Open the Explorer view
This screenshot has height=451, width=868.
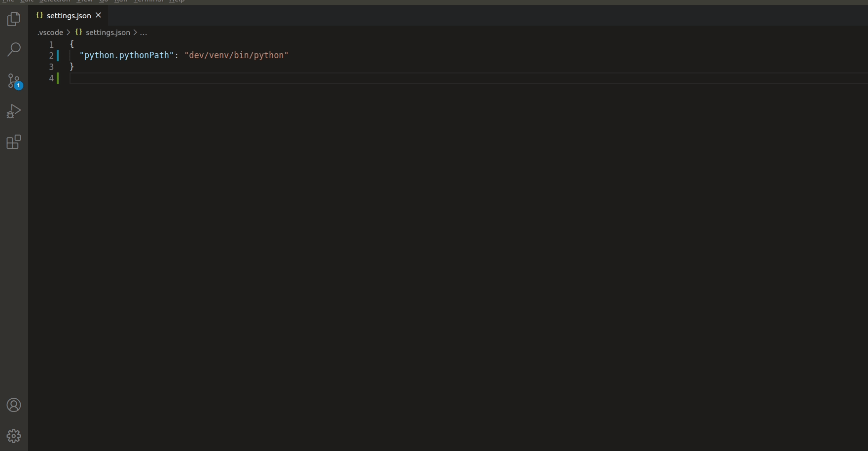(x=13, y=19)
